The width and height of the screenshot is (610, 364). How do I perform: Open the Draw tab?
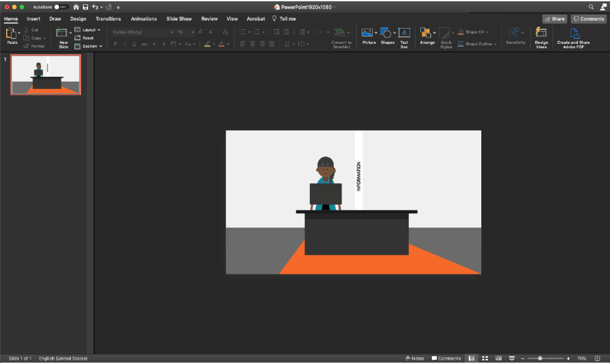56,19
